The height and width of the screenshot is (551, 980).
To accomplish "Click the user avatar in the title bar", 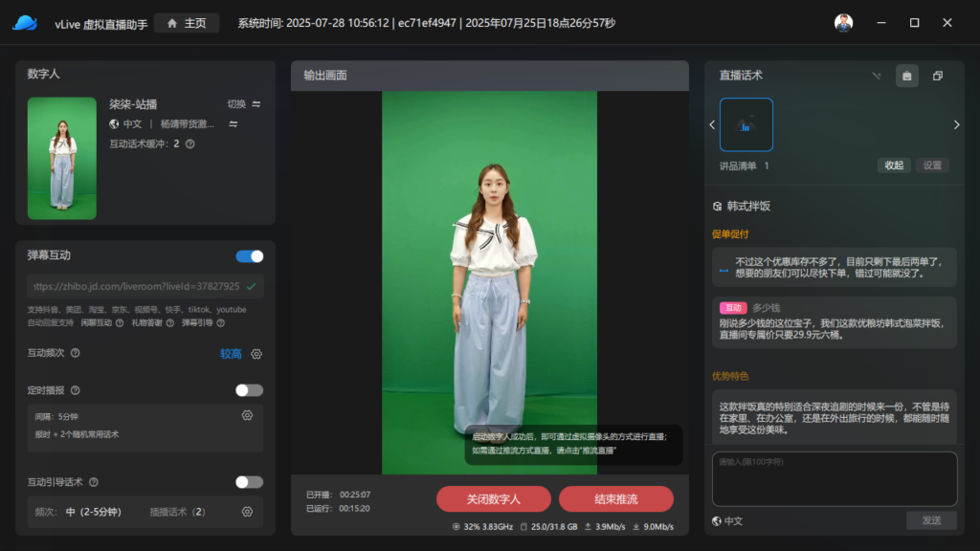I will [x=843, y=23].
